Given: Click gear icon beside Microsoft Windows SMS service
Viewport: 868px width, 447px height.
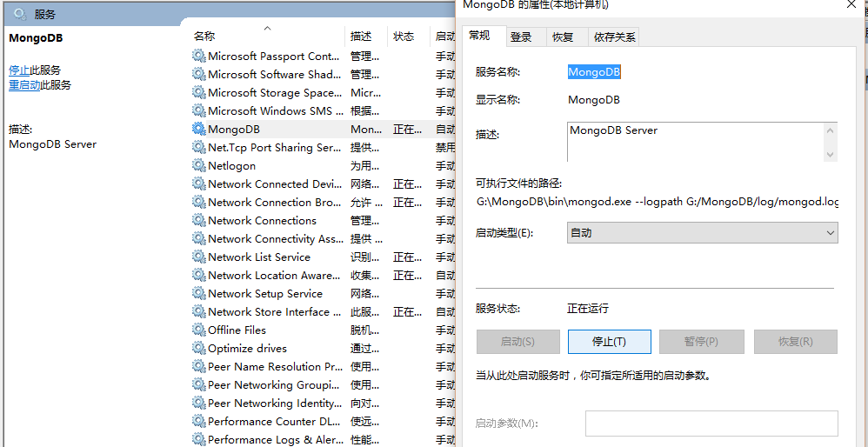Looking at the screenshot, I should [198, 110].
